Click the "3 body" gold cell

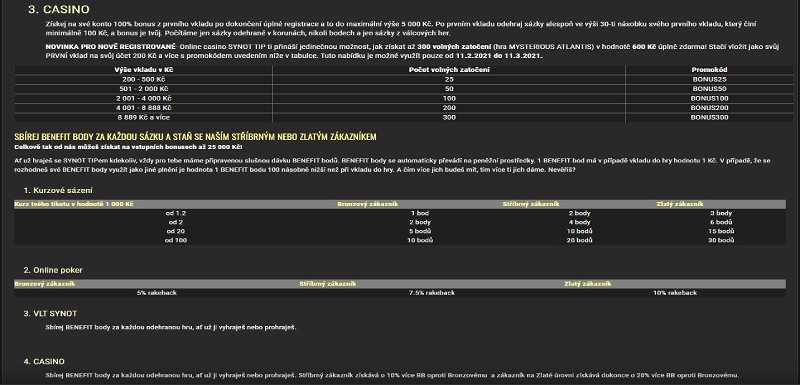(721, 213)
